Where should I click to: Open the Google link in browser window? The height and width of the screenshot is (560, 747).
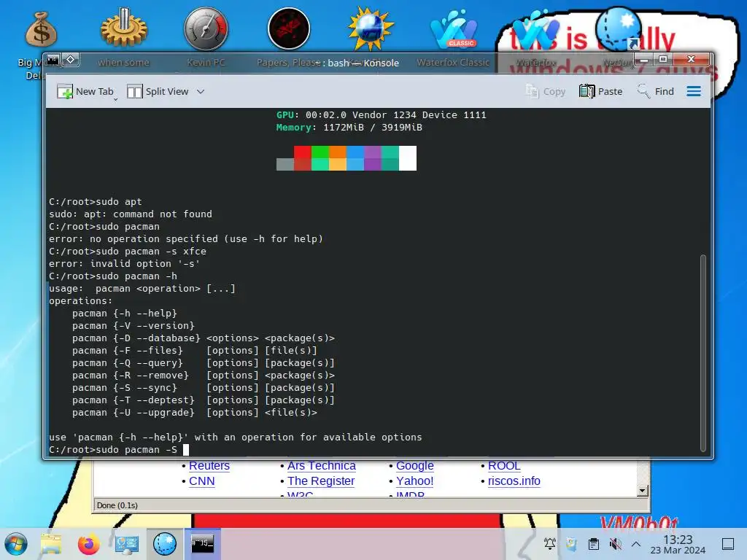click(414, 466)
